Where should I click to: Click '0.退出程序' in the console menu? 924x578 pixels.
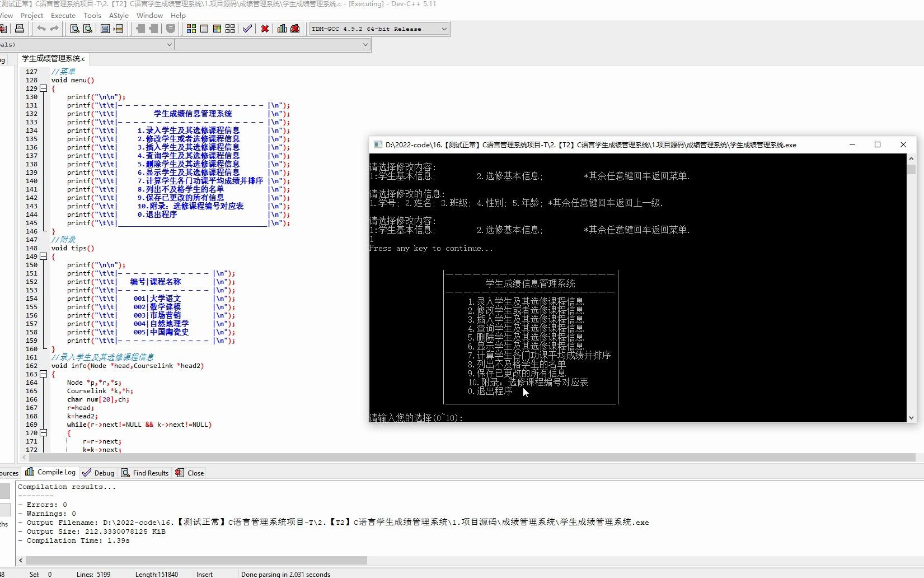pyautogui.click(x=490, y=391)
